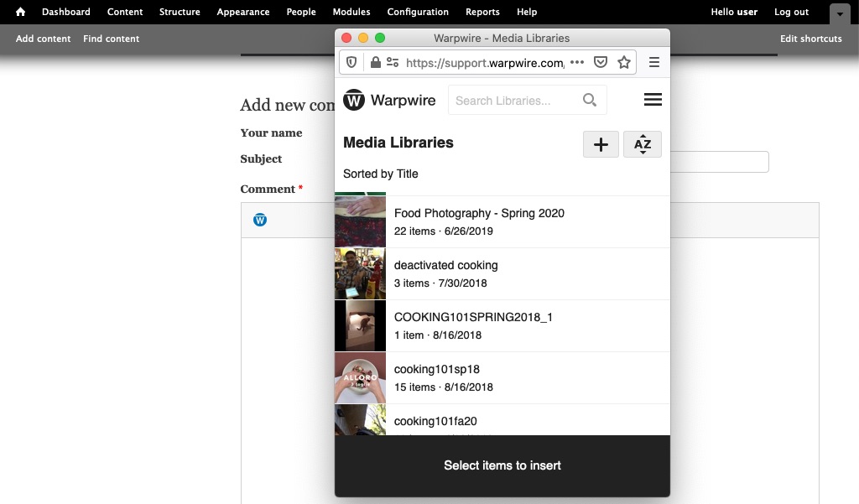The width and height of the screenshot is (859, 504).
Task: Click the search magnifier icon
Action: tap(590, 100)
